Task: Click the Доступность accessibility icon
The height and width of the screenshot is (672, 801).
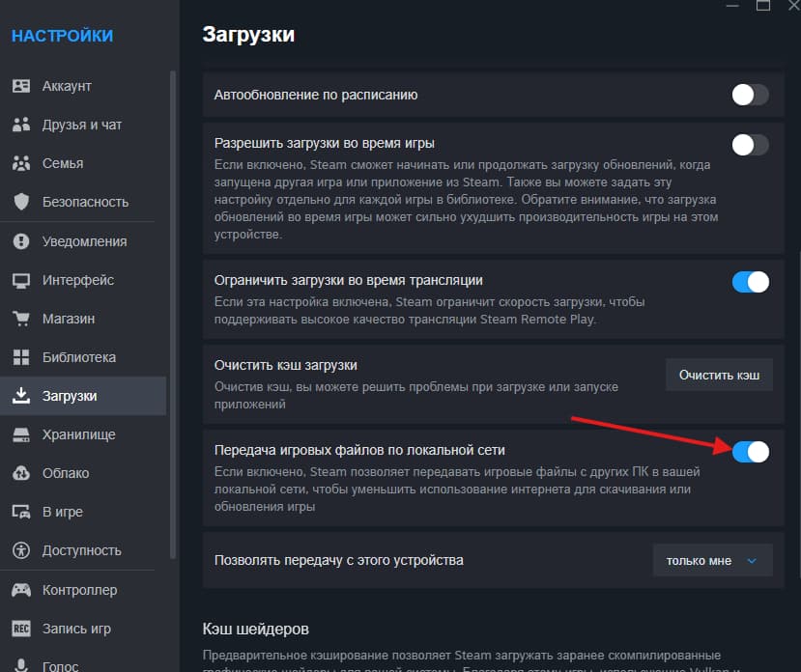Action: 21,550
